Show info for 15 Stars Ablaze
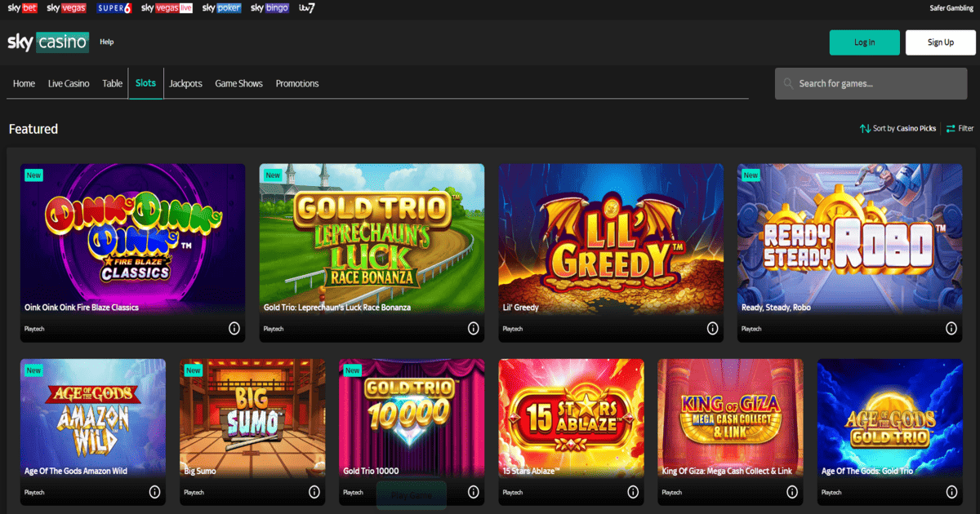 tap(633, 492)
